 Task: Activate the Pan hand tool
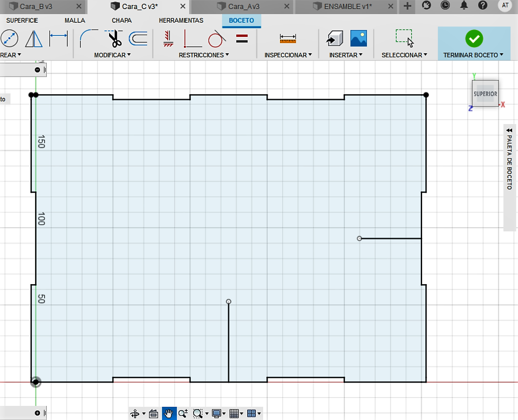pos(169,413)
